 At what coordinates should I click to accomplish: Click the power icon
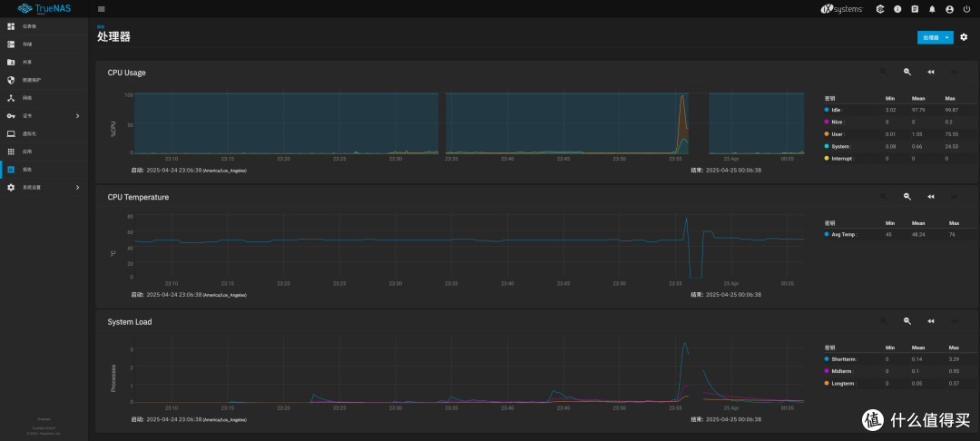[x=967, y=9]
